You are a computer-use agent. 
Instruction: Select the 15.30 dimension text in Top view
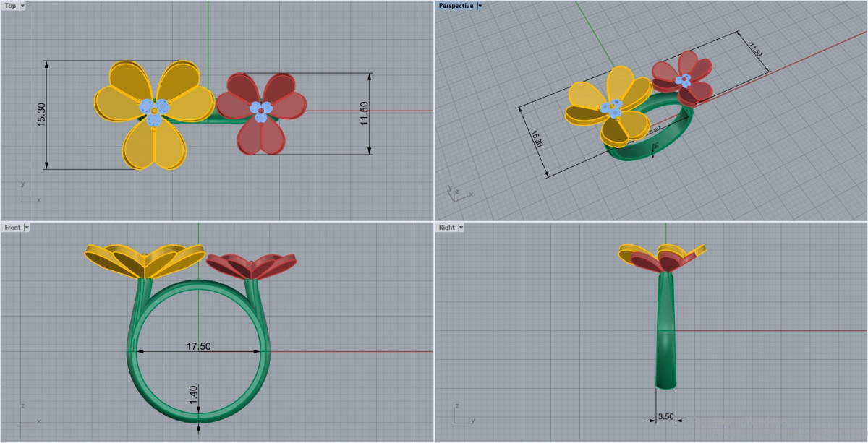41,115
